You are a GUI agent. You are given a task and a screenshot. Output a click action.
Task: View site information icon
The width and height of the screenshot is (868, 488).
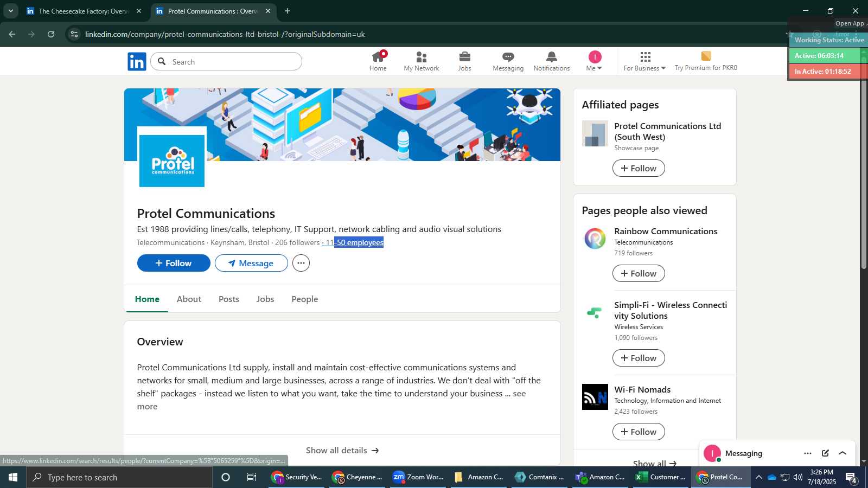pos(74,34)
